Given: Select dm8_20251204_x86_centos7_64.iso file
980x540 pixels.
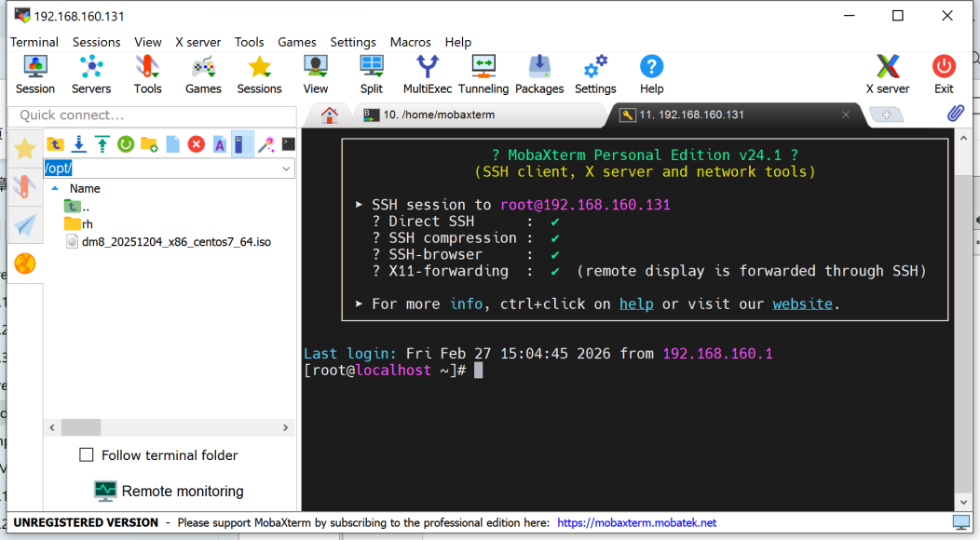Looking at the screenshot, I should tap(169, 242).
